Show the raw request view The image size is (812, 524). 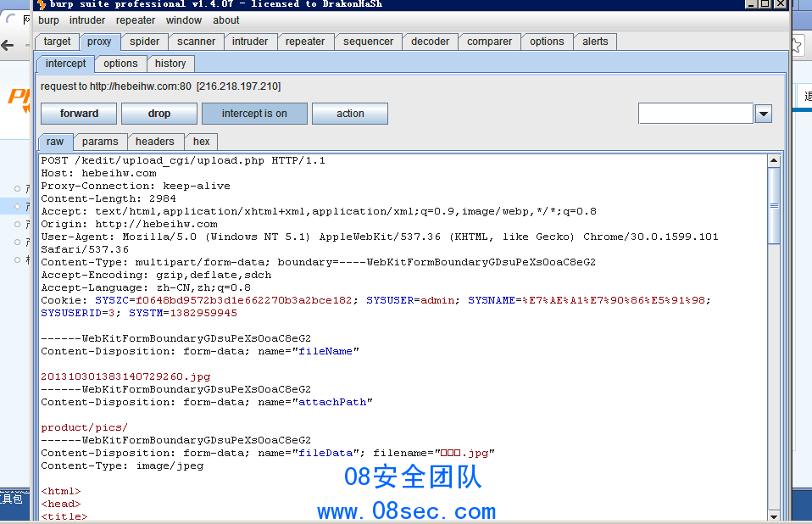coord(55,142)
